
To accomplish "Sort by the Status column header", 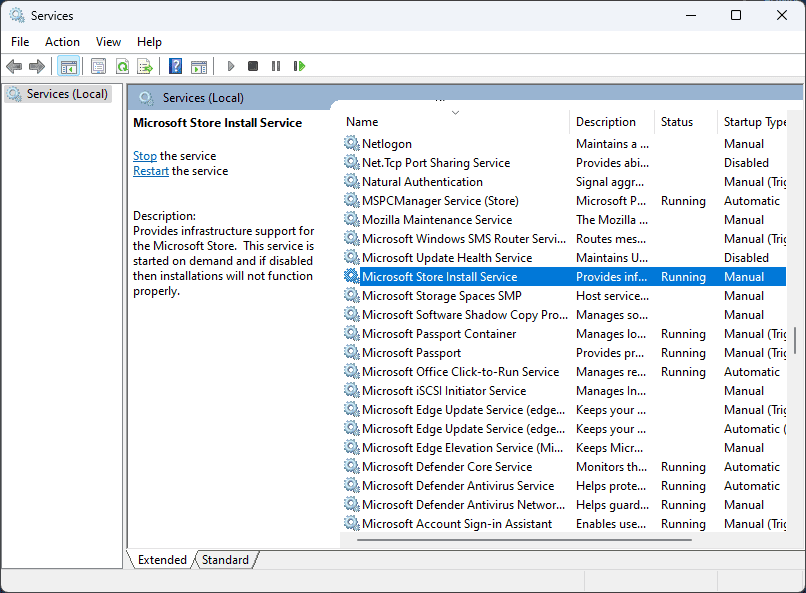I will (x=686, y=122).
